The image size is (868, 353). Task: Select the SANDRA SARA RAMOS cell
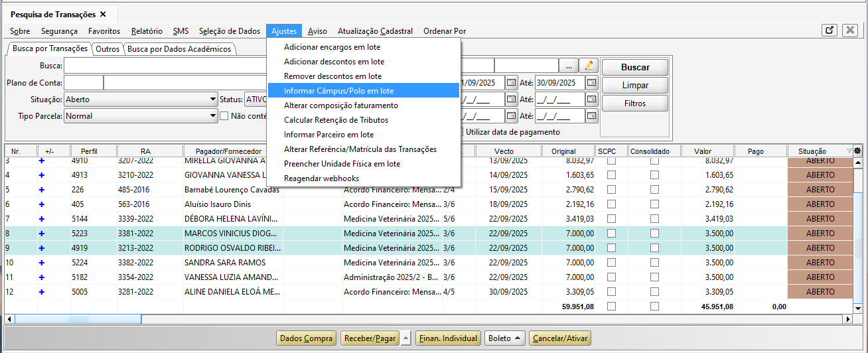click(x=233, y=263)
